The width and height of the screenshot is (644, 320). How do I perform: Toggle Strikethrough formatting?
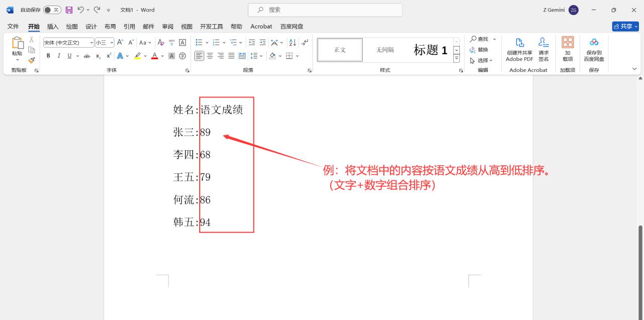[x=87, y=56]
